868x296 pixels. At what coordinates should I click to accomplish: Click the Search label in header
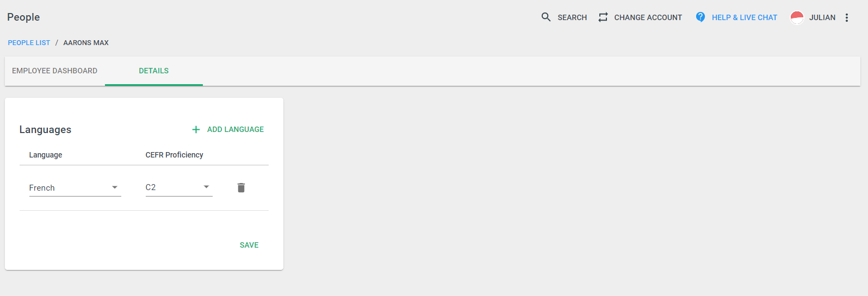(x=572, y=17)
